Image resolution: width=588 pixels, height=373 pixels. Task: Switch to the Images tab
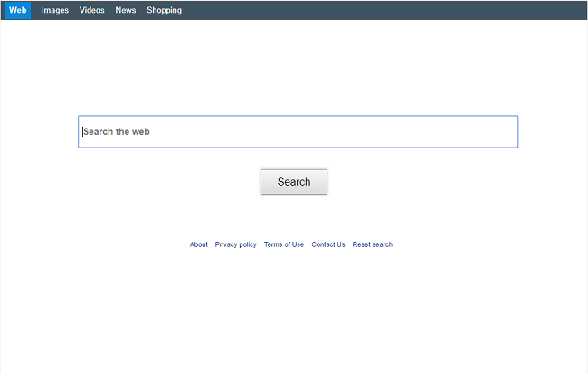[x=55, y=11]
